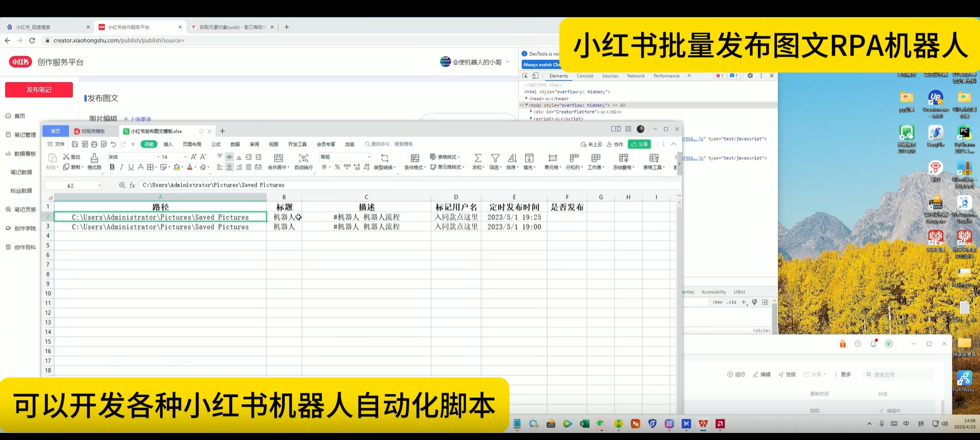This screenshot has height=440, width=980.
Task: Click the undo arrow in WPS toolbar
Action: tap(113, 144)
